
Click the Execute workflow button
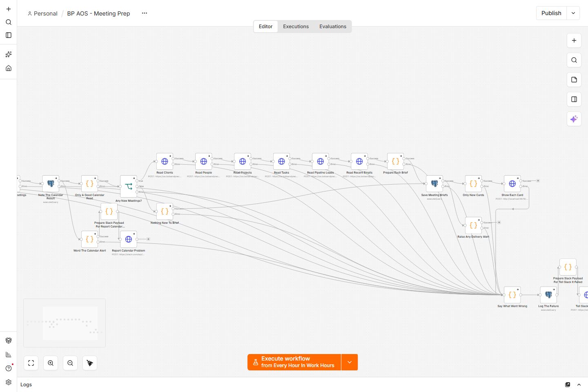tap(294, 362)
